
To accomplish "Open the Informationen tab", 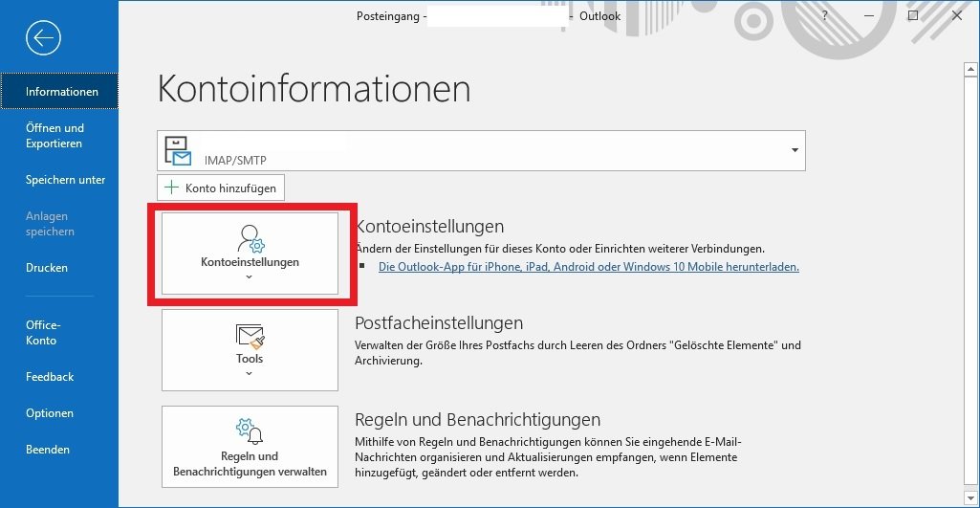I will [x=59, y=91].
